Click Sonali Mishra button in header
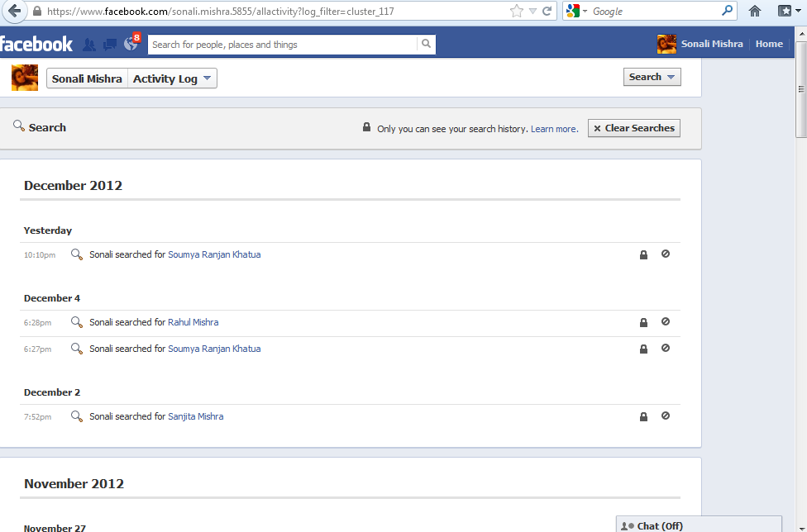Image resolution: width=807 pixels, height=532 pixels. pyautogui.click(x=87, y=78)
